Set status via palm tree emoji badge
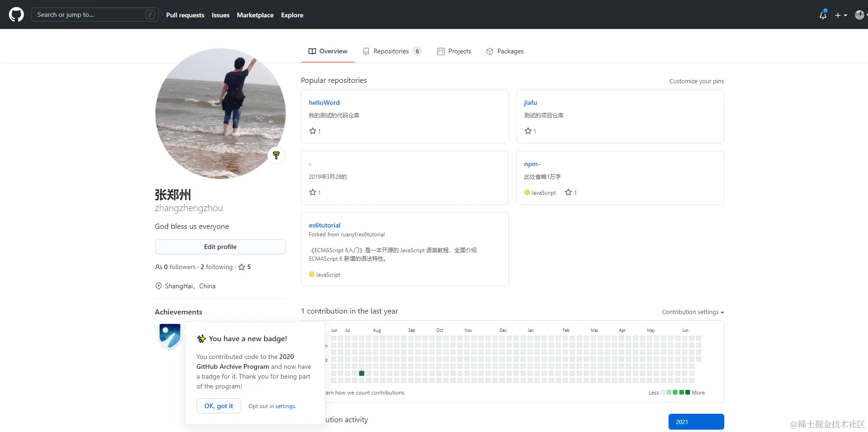Screen dimensions: 868x432 tap(276, 155)
